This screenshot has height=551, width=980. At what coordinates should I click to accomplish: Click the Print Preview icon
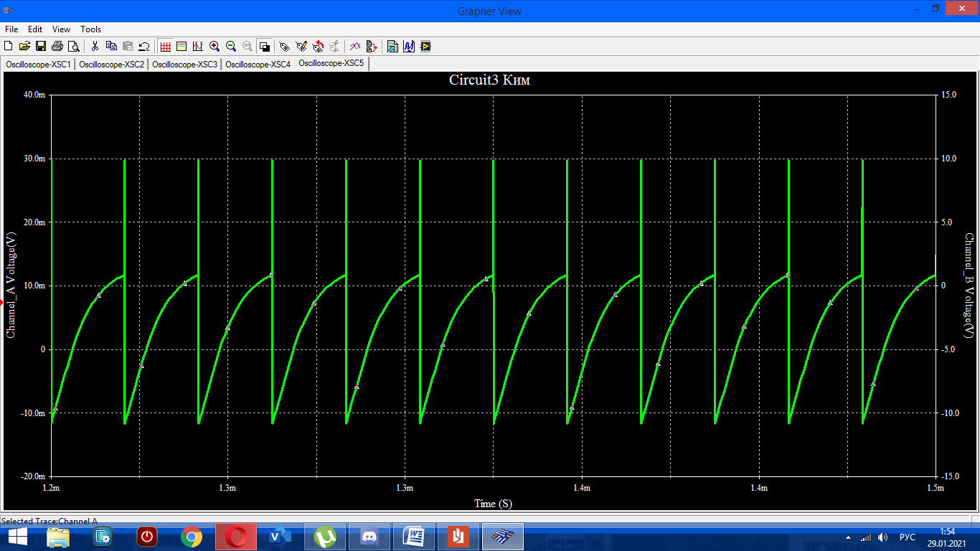pos(73,47)
